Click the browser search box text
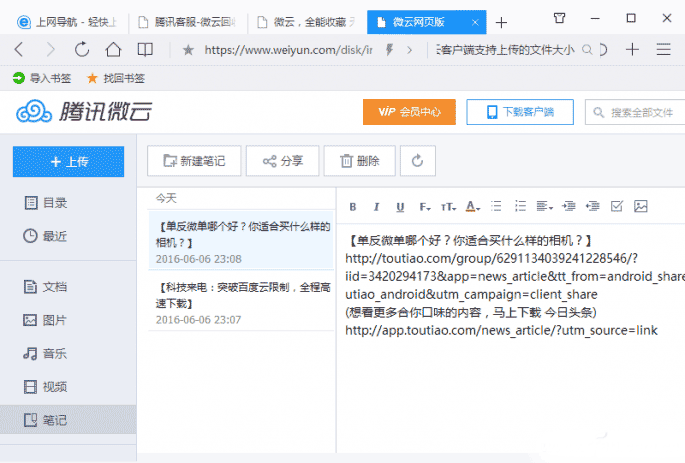 point(505,50)
